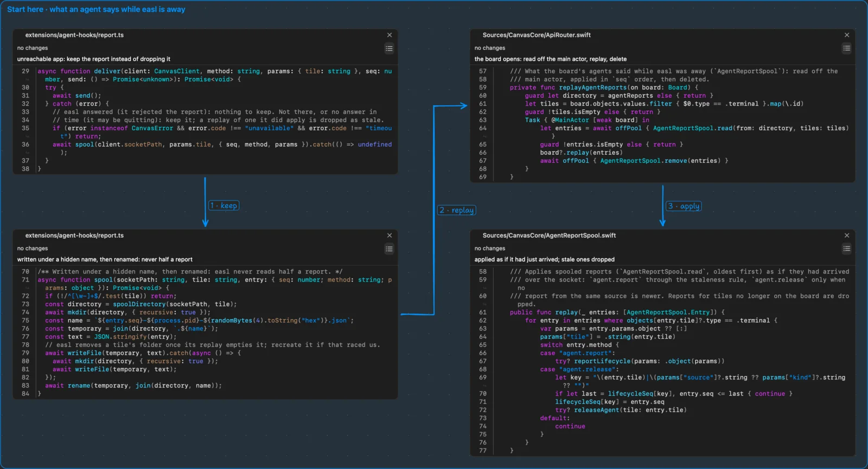Viewport: 868px width, 469px height.
Task: Select the Sources/CanvasCore/AgentReportSpool.swift file title
Action: 549,236
